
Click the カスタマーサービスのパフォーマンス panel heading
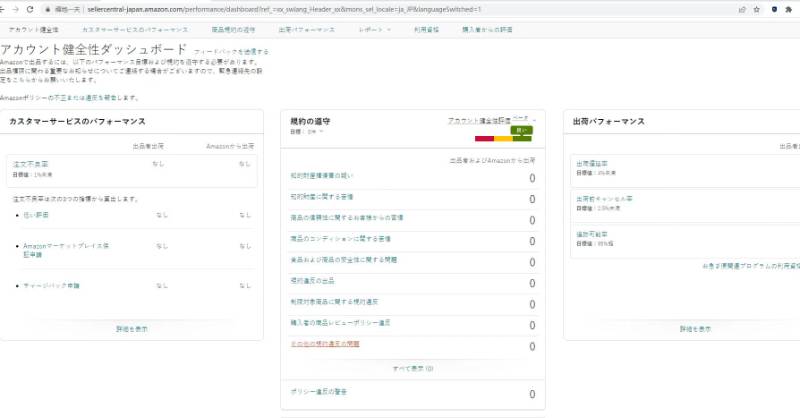[x=78, y=121]
